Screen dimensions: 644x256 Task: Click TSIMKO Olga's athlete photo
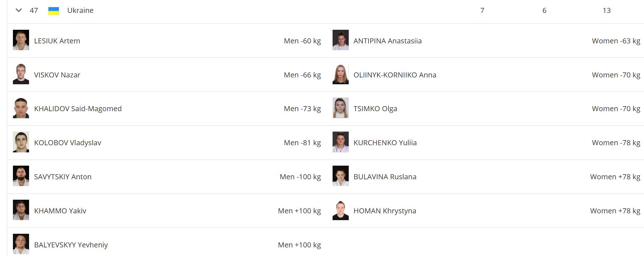[x=340, y=108]
